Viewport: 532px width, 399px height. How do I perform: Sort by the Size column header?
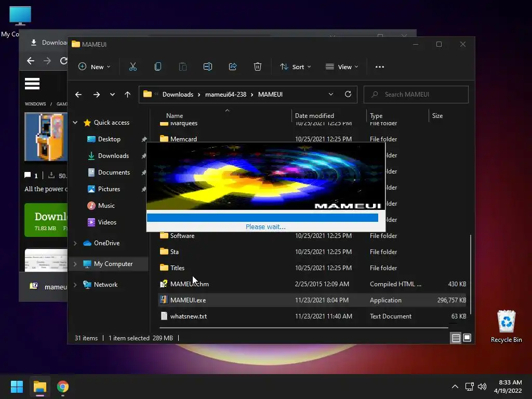coord(437,116)
